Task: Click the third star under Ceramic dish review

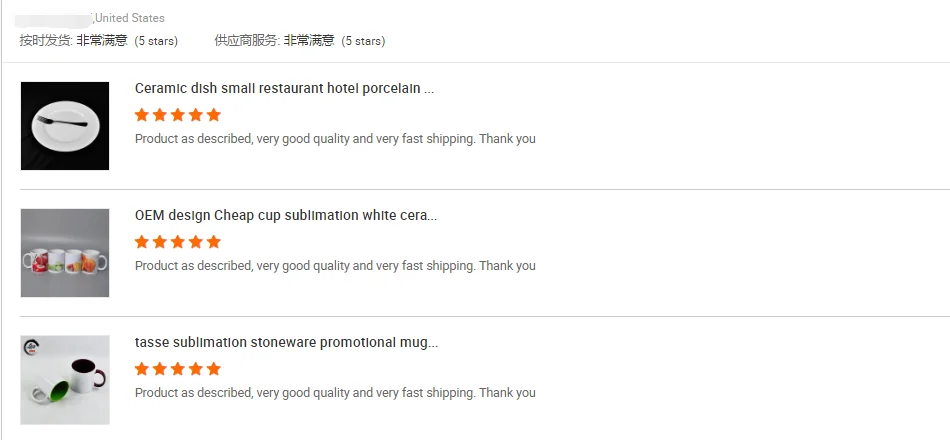Action: [x=178, y=115]
